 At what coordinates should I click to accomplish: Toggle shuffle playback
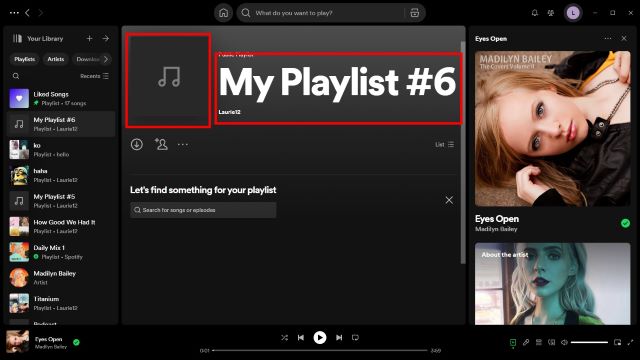pyautogui.click(x=284, y=338)
